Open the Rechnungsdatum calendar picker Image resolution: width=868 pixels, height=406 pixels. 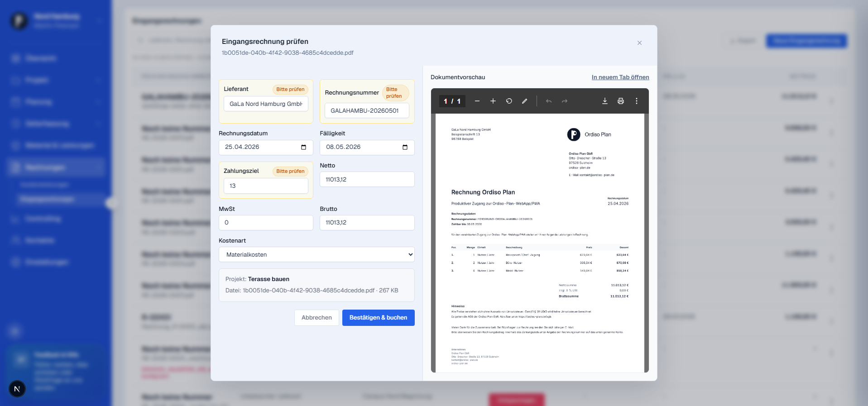pyautogui.click(x=303, y=147)
